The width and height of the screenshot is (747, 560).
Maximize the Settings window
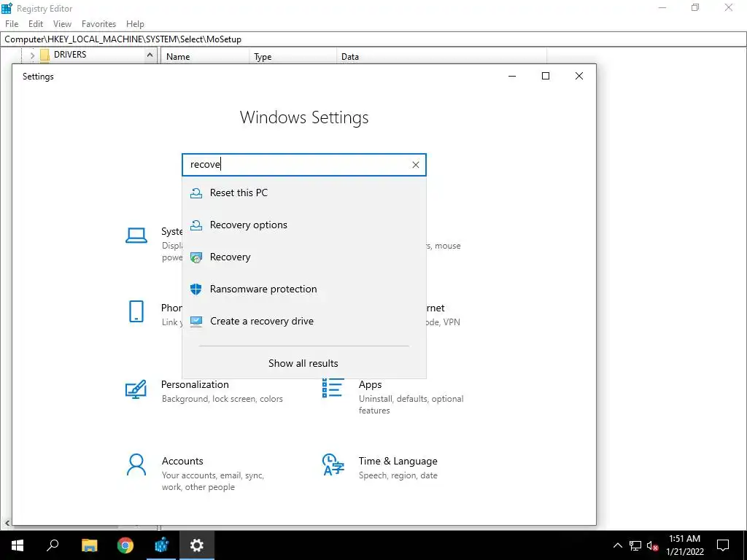pos(546,76)
